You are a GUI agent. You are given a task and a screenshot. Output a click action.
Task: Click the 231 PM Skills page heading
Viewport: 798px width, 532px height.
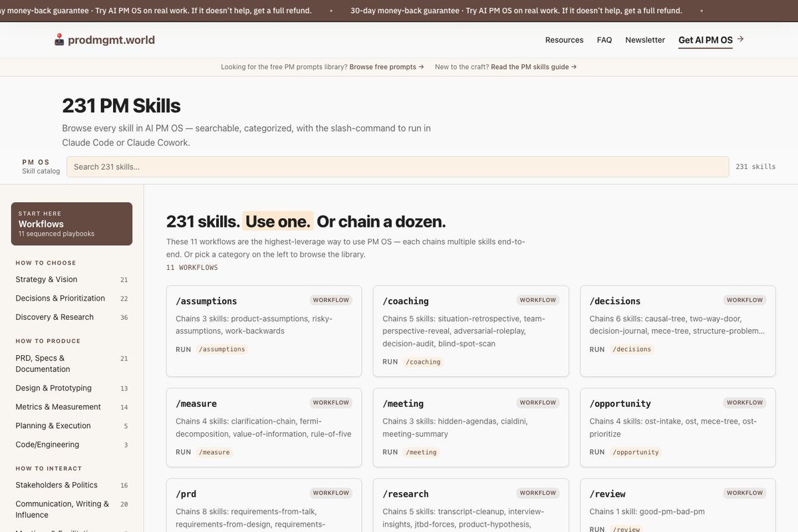pos(121,106)
